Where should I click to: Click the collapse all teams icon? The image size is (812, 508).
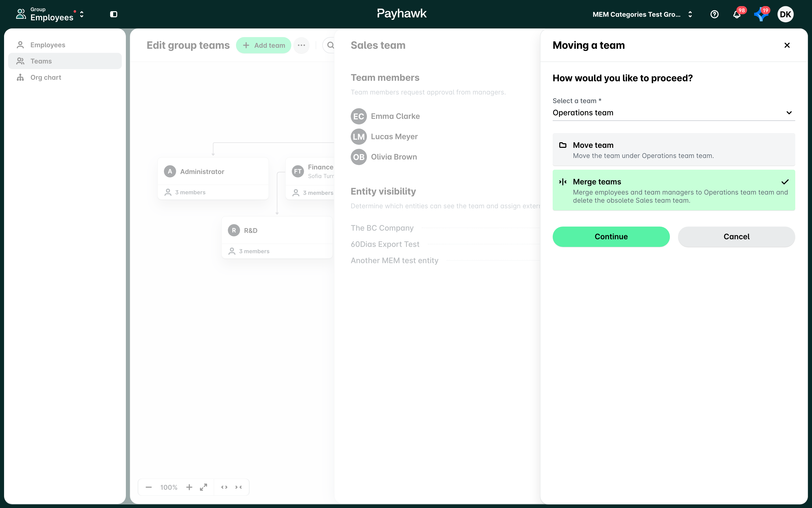pos(238,487)
